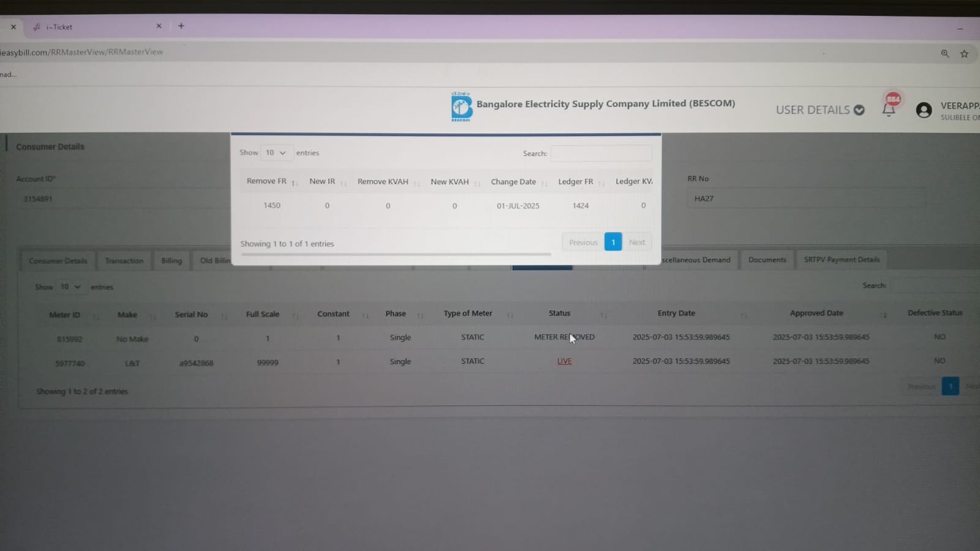Click the Next button in the popup

coord(637,242)
